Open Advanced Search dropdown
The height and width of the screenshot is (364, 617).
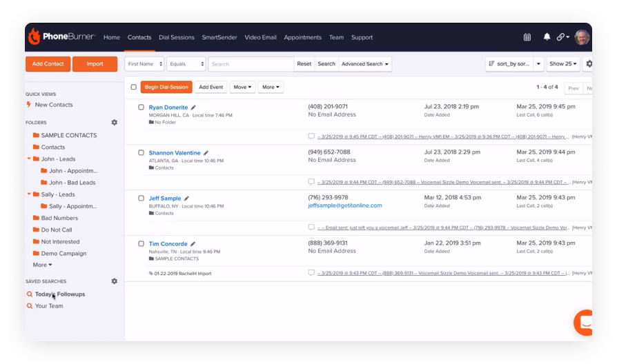coord(365,63)
